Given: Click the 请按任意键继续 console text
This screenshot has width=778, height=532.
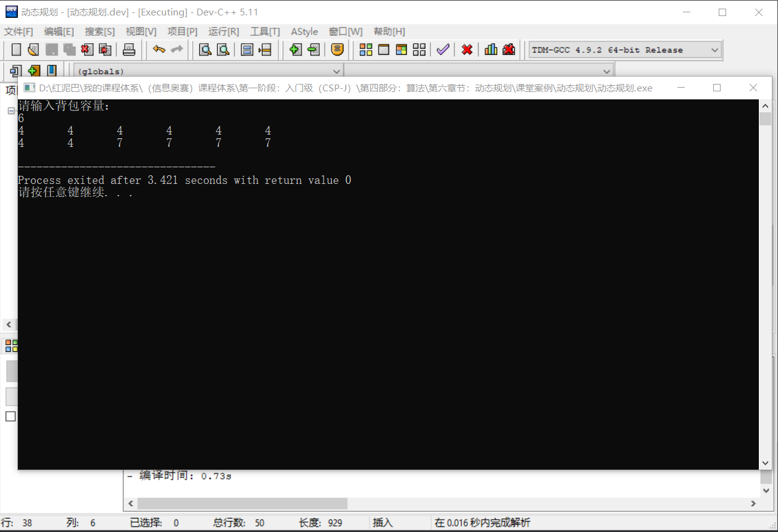Looking at the screenshot, I should pyautogui.click(x=75, y=192).
